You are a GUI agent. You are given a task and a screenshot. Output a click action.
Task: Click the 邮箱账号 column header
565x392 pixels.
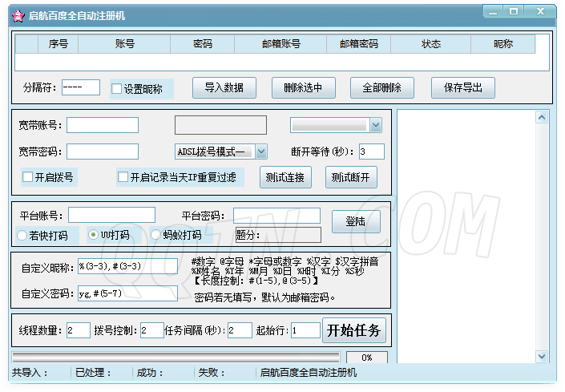281,44
